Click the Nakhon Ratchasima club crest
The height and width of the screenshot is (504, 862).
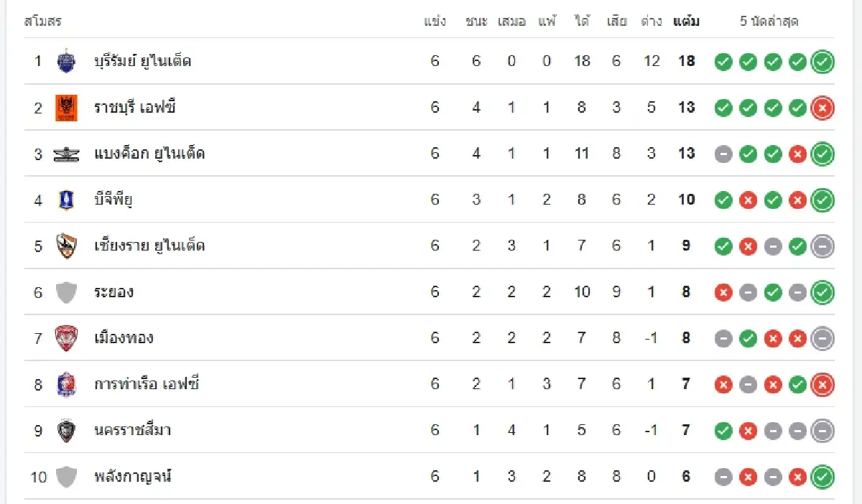(x=66, y=430)
